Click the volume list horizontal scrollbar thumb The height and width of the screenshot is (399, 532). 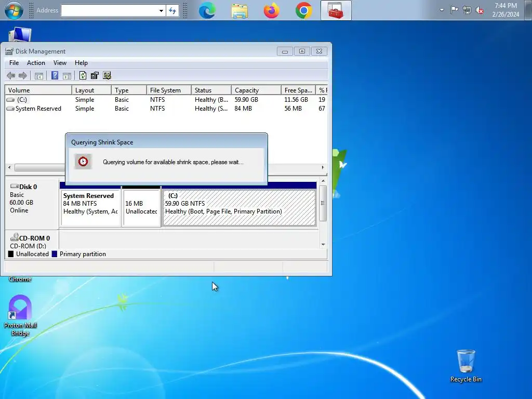(x=40, y=168)
